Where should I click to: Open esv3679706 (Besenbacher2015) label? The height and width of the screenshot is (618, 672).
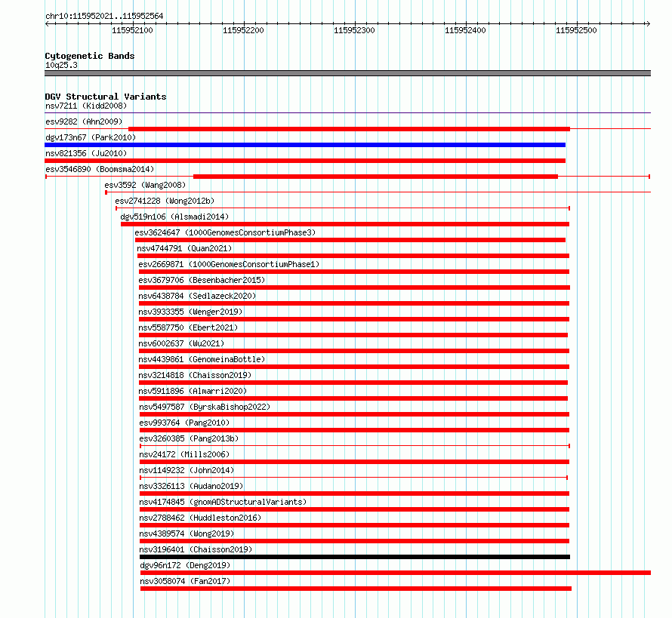[x=202, y=280]
